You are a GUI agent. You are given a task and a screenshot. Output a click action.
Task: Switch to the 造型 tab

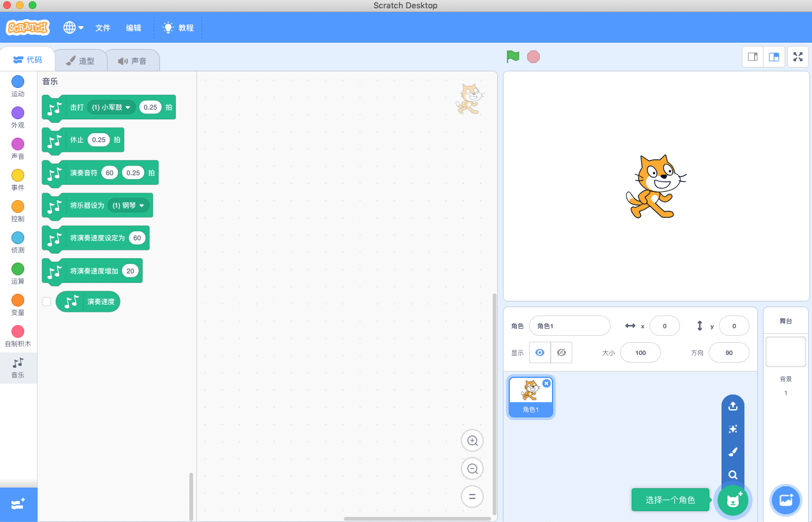tap(80, 61)
